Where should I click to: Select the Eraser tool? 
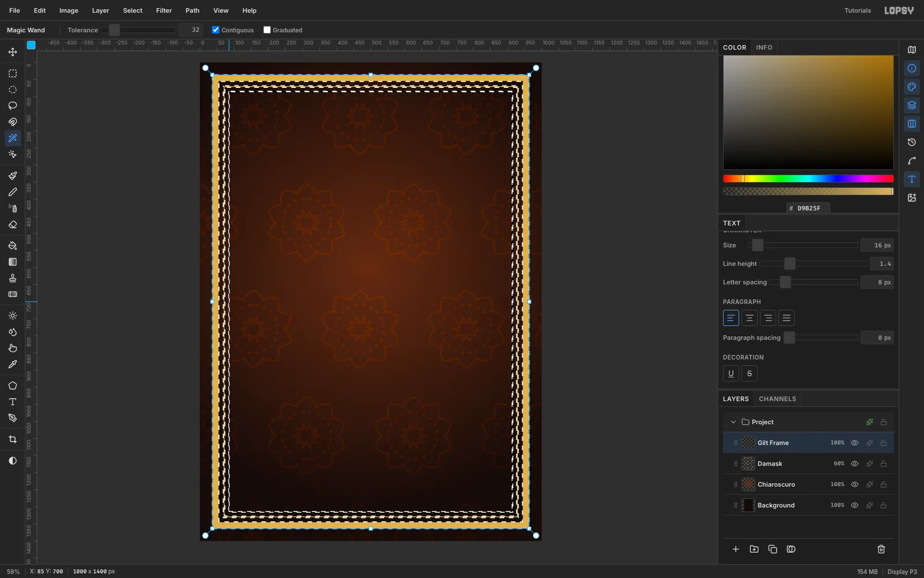tap(13, 224)
